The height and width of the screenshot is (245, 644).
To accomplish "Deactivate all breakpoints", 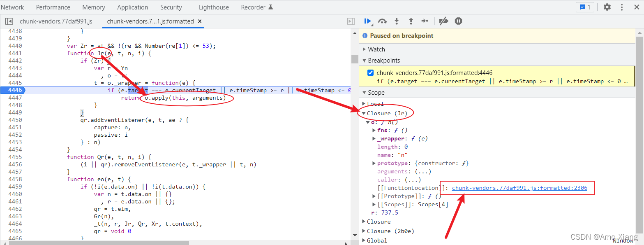I will tap(443, 21).
